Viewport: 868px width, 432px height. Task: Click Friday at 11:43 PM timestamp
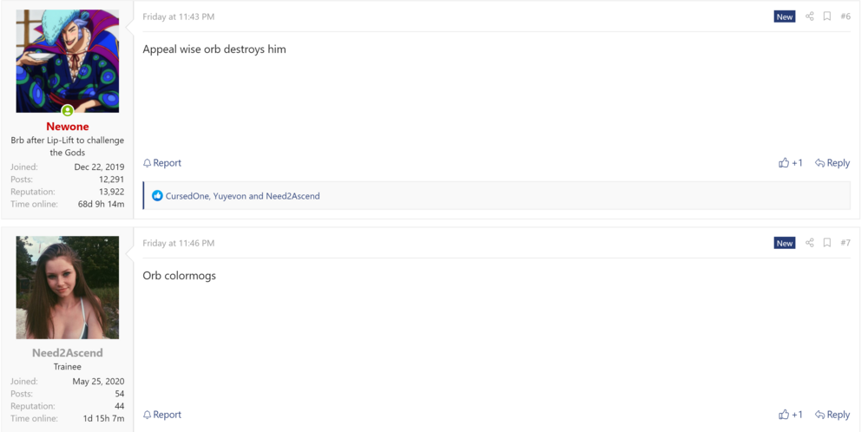179,16
